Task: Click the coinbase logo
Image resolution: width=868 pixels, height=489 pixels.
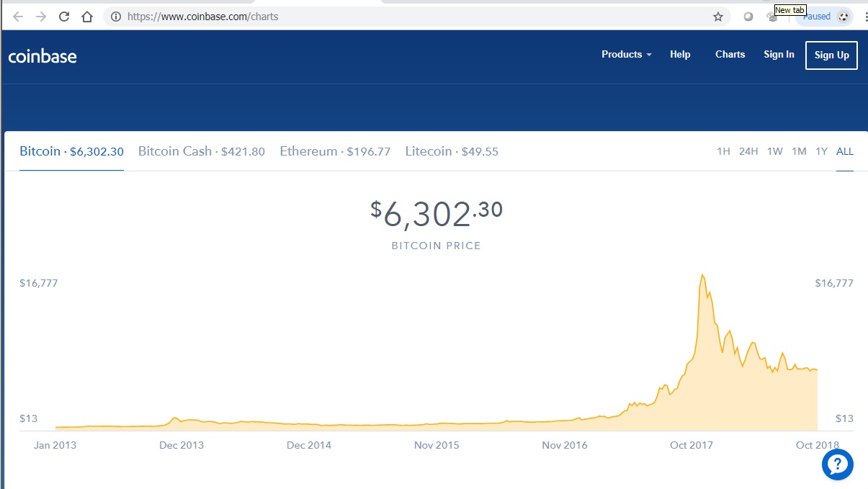Action: click(42, 56)
